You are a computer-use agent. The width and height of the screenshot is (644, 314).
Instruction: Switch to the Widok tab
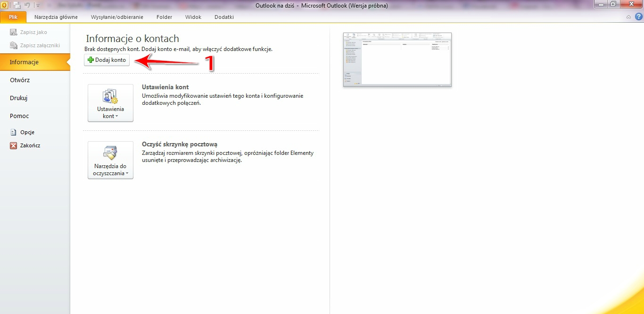pos(193,17)
